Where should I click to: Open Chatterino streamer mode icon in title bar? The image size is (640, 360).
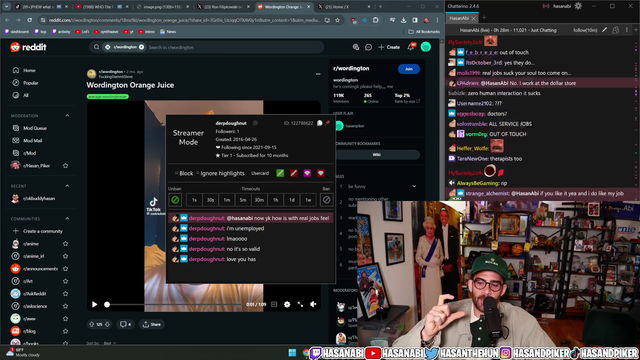[x=546, y=6]
